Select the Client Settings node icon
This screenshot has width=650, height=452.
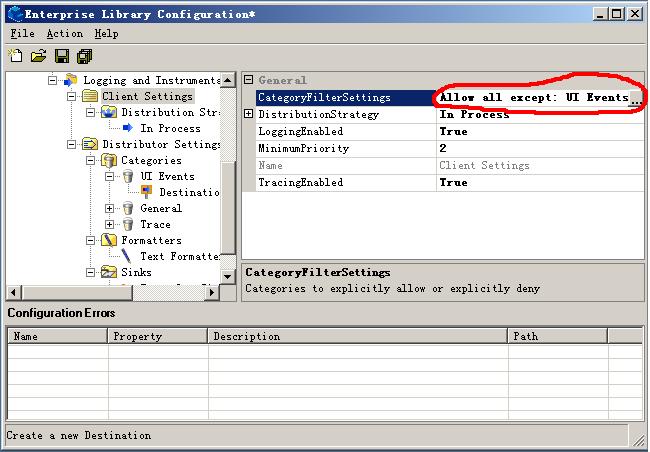coord(90,96)
